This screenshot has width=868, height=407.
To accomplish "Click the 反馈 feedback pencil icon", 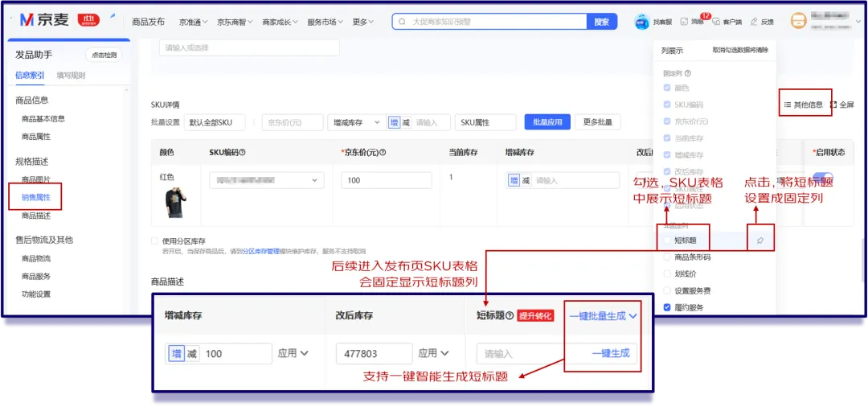I will coord(753,22).
